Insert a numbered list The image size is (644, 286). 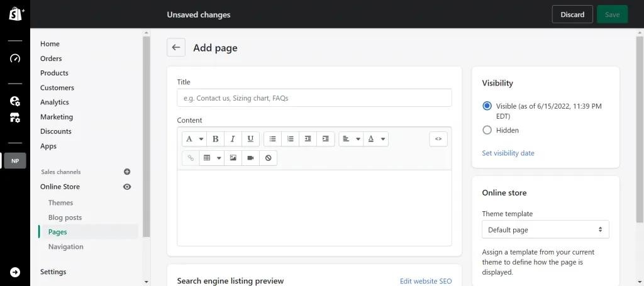[x=291, y=139]
